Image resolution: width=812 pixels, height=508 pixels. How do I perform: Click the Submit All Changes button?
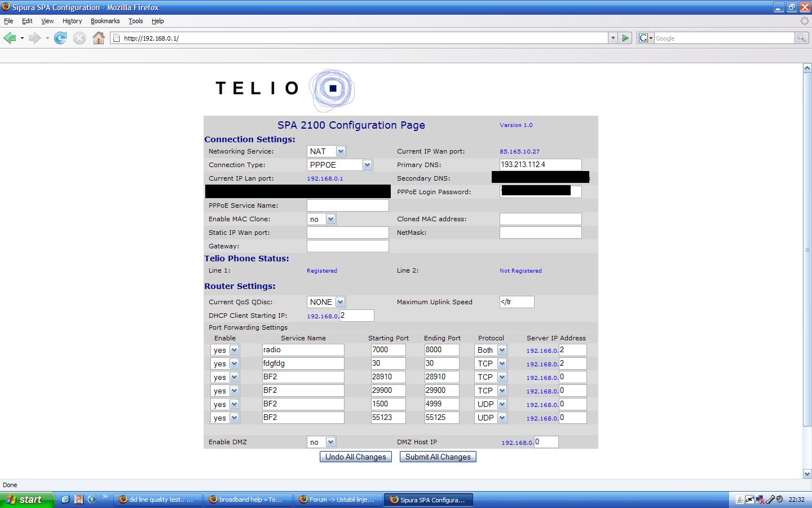[x=438, y=457]
